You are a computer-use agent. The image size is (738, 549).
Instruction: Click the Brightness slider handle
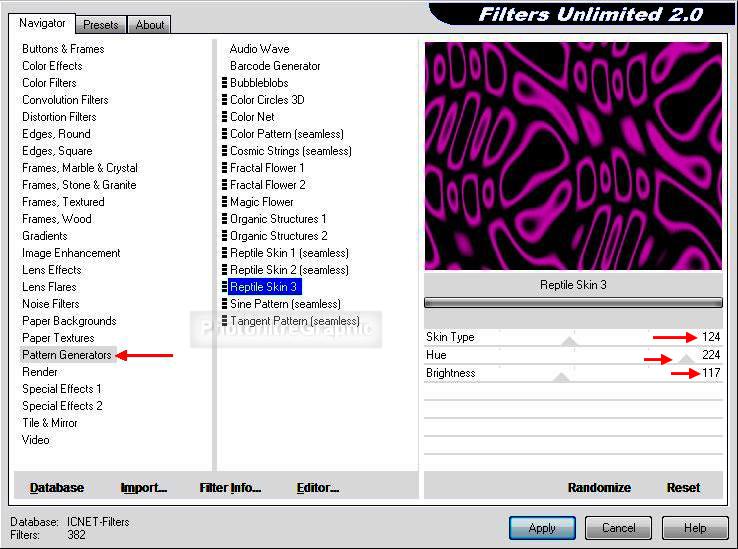click(561, 377)
